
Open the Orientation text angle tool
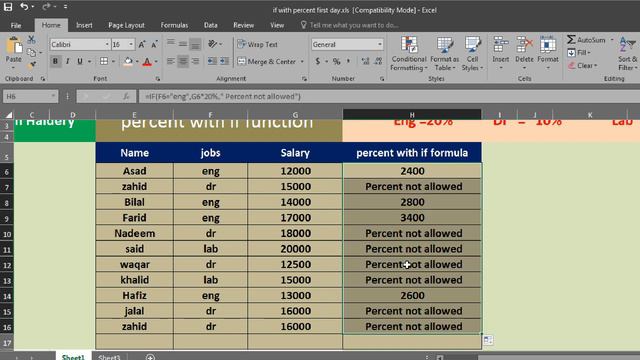213,44
